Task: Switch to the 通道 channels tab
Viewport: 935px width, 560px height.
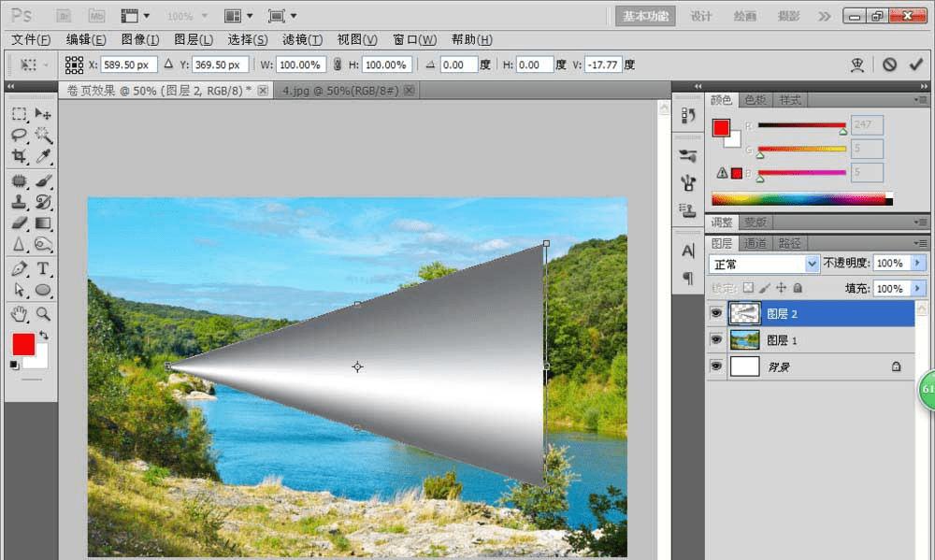Action: (x=755, y=243)
